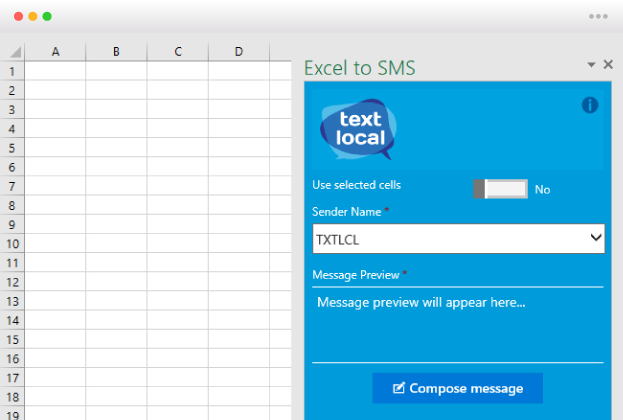Select row 1 header

click(x=12, y=71)
